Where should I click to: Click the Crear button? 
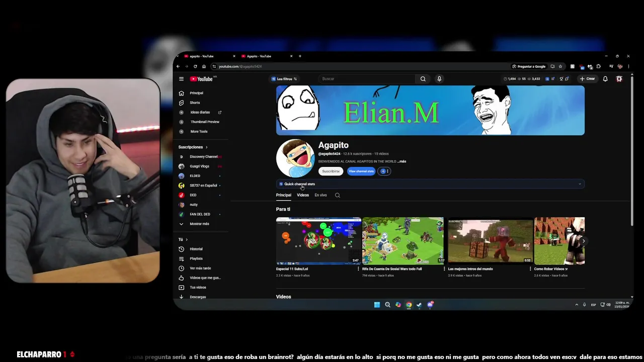(587, 79)
